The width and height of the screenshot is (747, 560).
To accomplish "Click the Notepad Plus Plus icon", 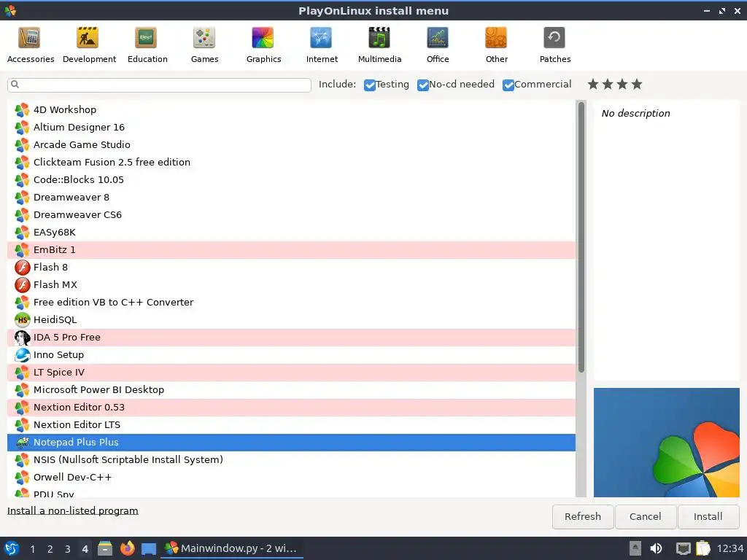I will 22,443.
